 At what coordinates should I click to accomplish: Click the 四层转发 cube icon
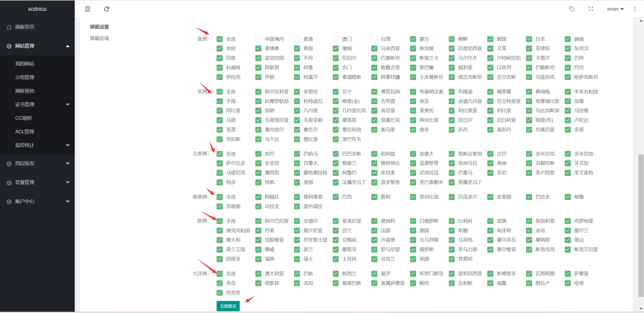[x=9, y=163]
